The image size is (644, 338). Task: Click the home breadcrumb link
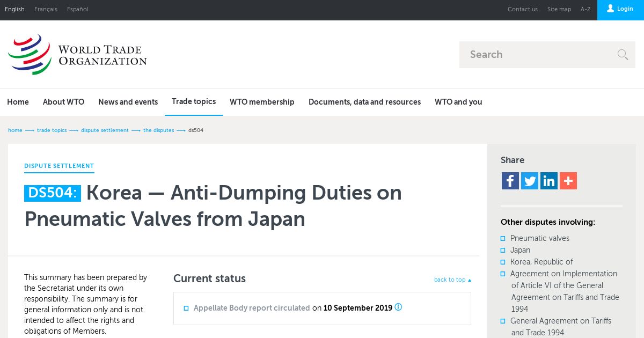point(15,130)
